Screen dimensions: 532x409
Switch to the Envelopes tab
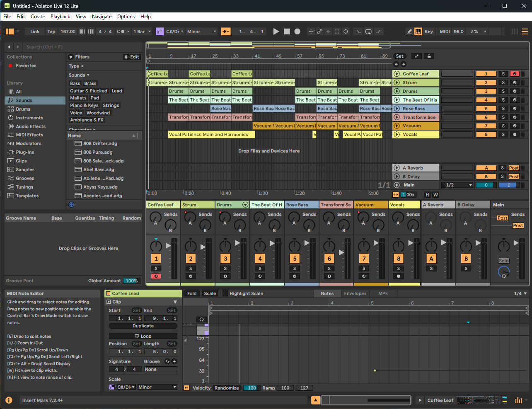click(x=355, y=293)
